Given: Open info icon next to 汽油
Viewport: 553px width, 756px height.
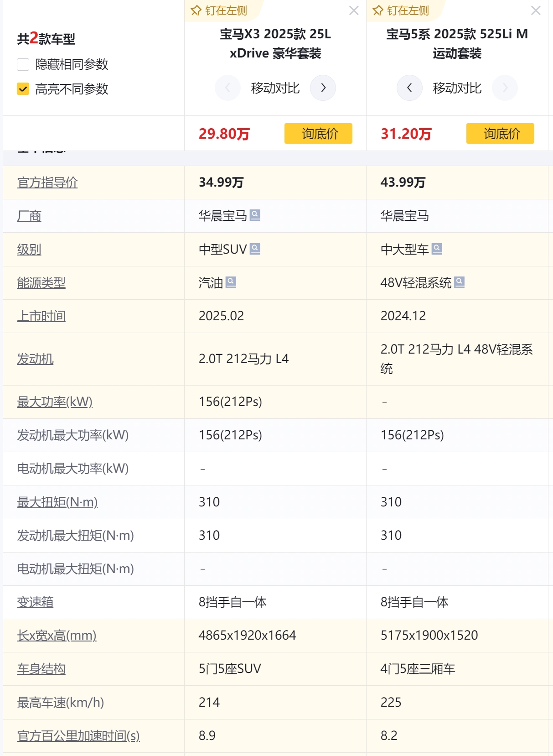Looking at the screenshot, I should pos(231,282).
